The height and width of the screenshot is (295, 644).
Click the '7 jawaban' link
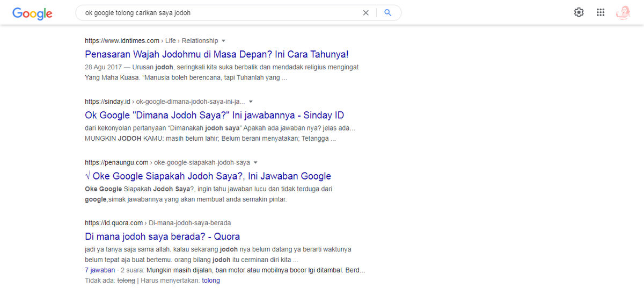click(x=100, y=270)
